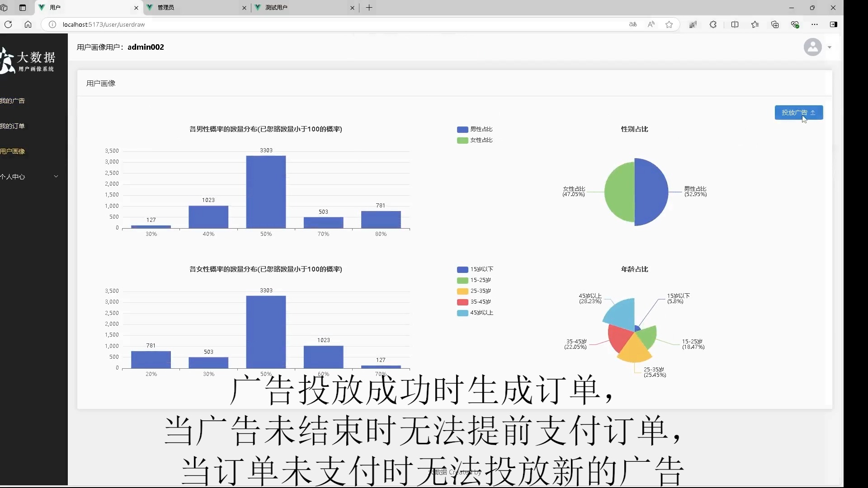This screenshot has width=868, height=488.
Task: Open the favorites list icon
Action: click(x=755, y=24)
